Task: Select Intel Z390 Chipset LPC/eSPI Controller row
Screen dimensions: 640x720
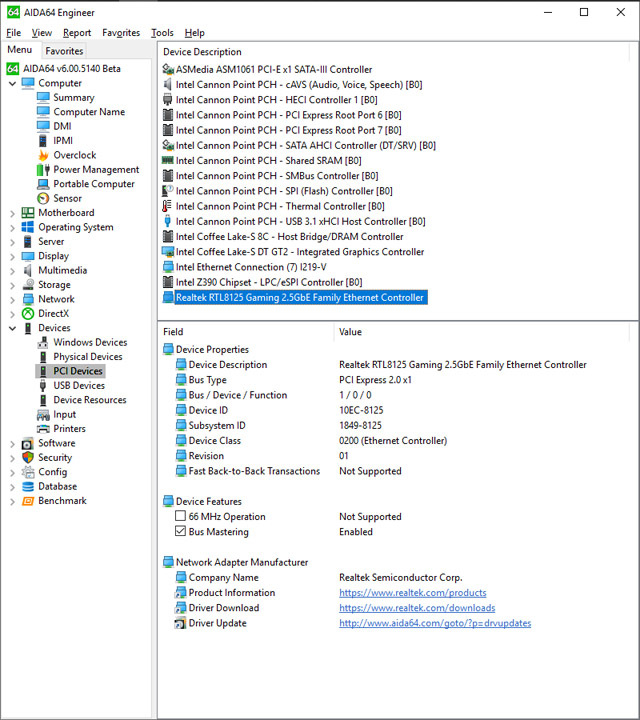Action: pos(269,282)
